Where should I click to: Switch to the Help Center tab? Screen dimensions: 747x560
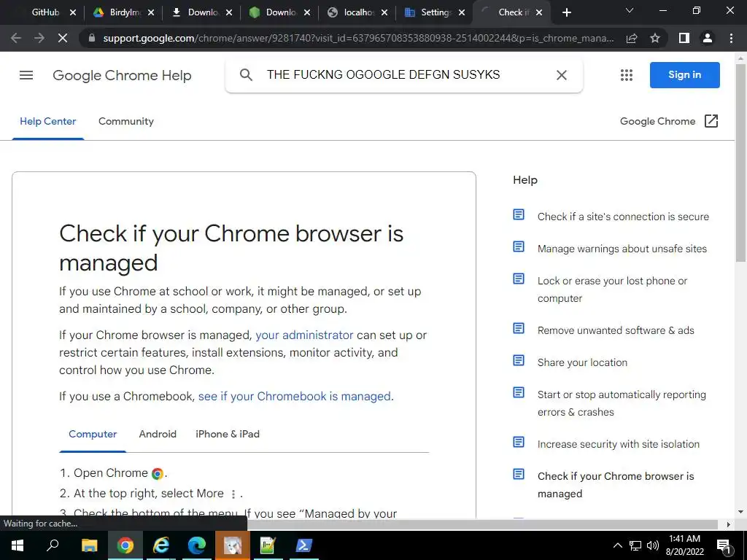click(x=47, y=122)
